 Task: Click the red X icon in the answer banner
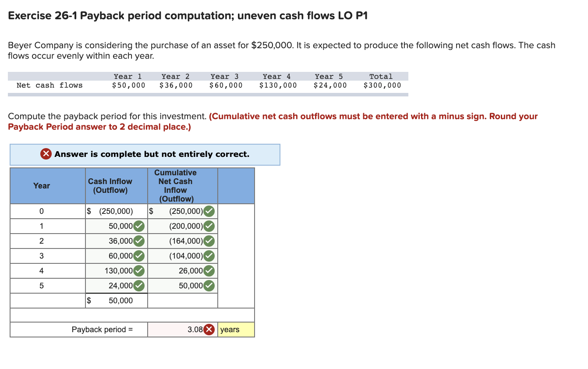pyautogui.click(x=46, y=154)
